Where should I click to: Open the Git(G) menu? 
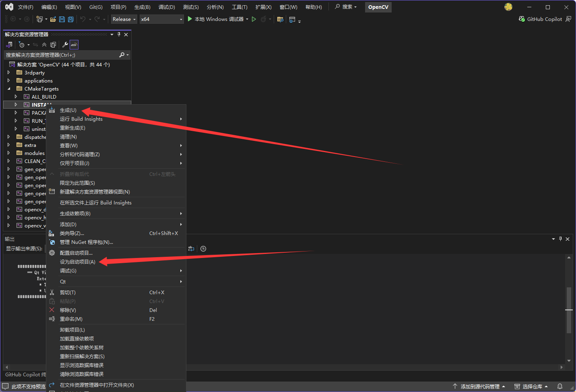96,7
